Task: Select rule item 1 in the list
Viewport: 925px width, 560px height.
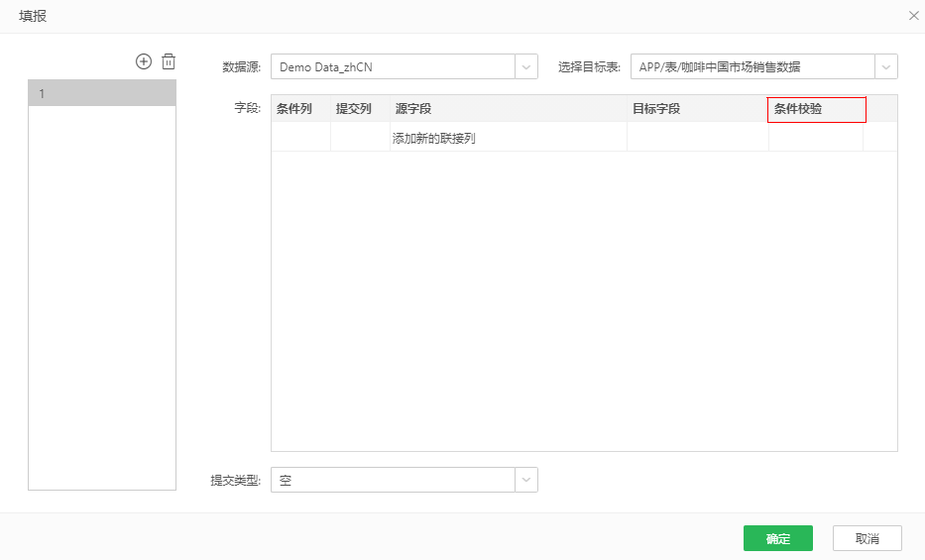Action: tap(102, 93)
